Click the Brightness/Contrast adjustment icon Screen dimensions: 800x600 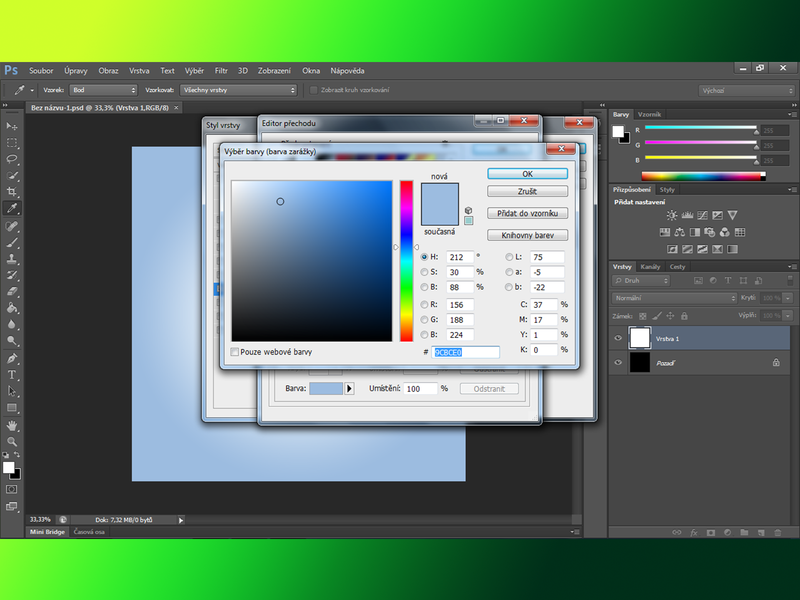(x=672, y=215)
